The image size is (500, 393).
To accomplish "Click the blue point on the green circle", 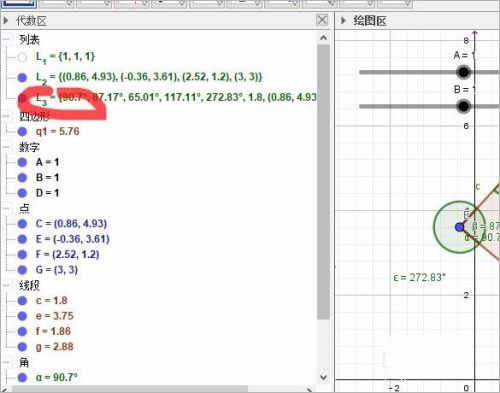I will point(459,227).
